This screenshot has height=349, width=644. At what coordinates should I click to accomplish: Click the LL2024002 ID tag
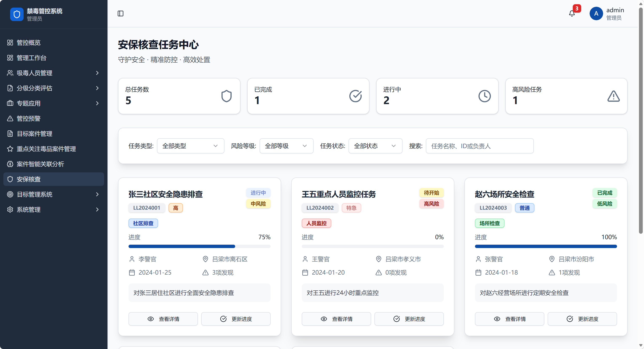point(320,208)
